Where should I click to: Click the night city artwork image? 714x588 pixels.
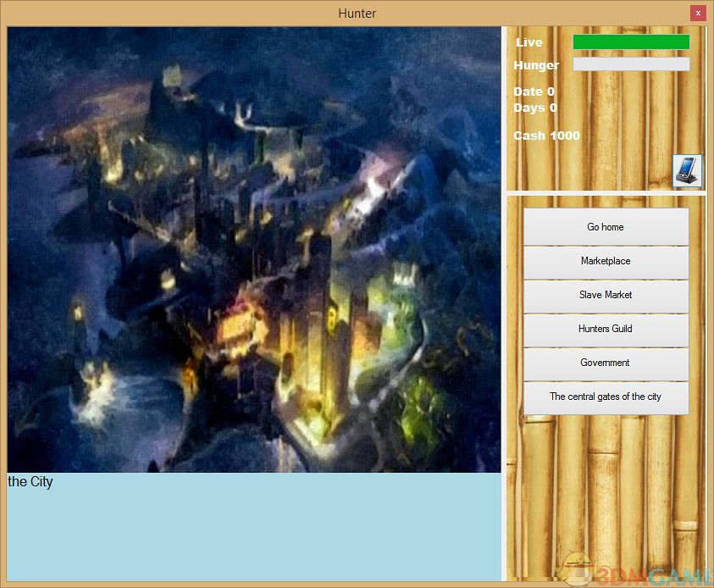pos(254,250)
